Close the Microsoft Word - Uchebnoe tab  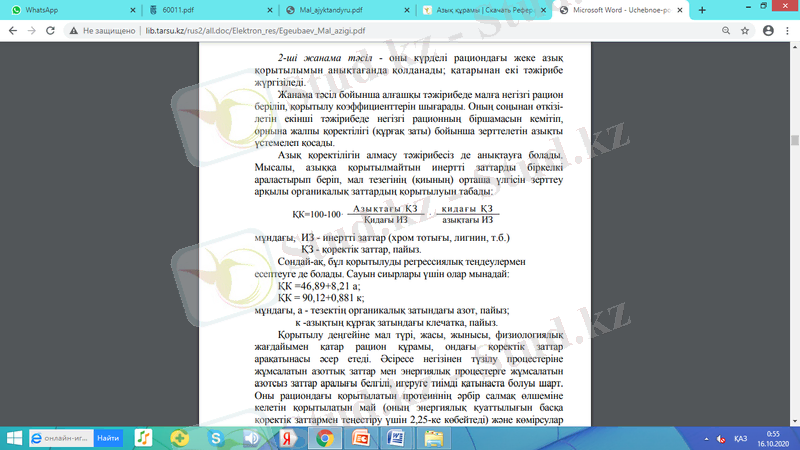pyautogui.click(x=680, y=10)
